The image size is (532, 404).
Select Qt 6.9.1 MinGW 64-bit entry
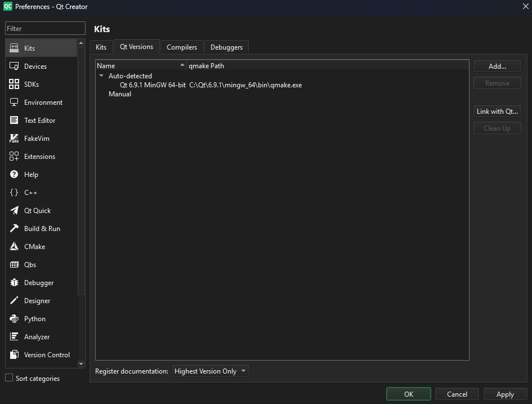point(153,85)
